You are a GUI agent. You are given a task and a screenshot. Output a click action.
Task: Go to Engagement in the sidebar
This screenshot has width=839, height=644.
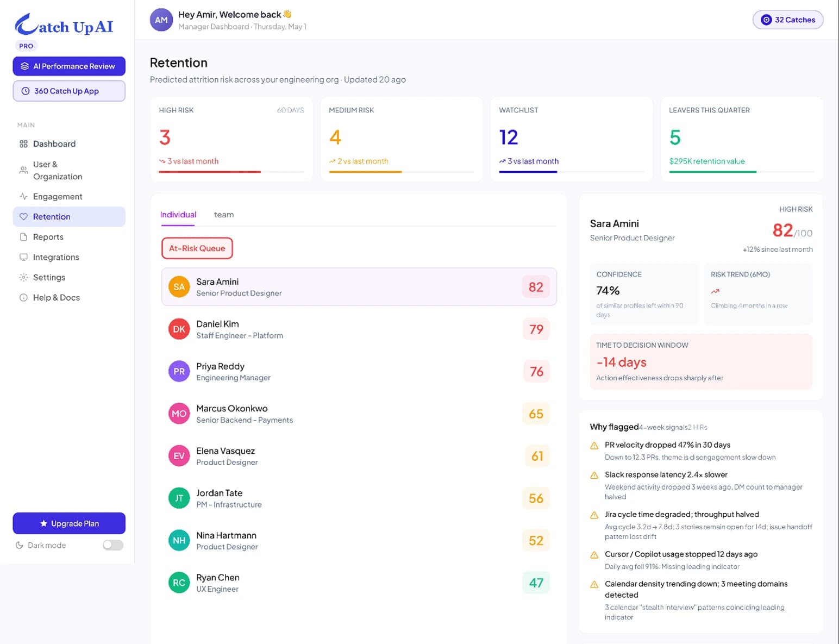point(69,197)
